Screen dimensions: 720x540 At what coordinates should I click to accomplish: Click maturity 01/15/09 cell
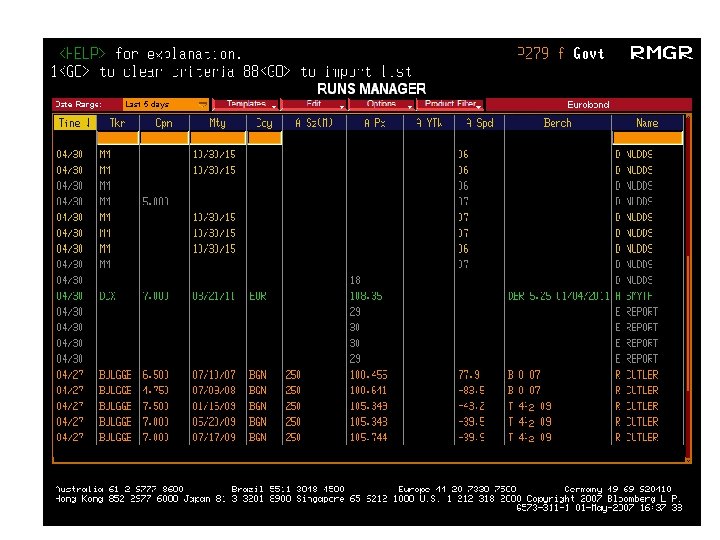214,406
